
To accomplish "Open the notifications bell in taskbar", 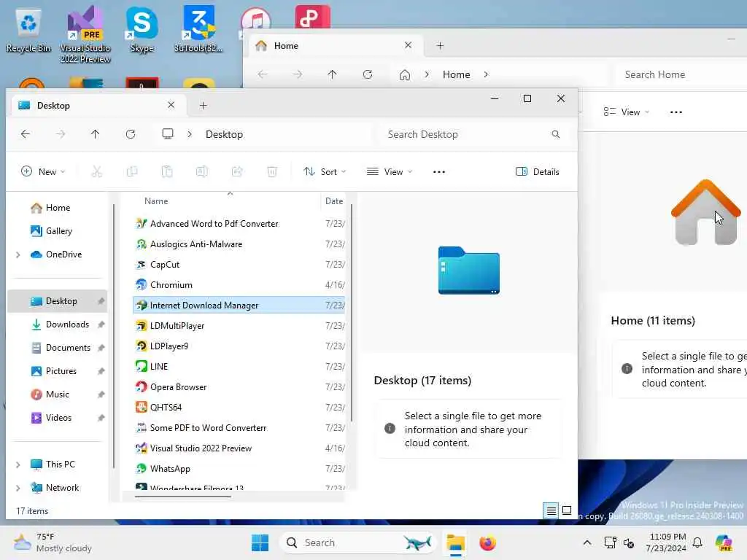I will [x=697, y=542].
